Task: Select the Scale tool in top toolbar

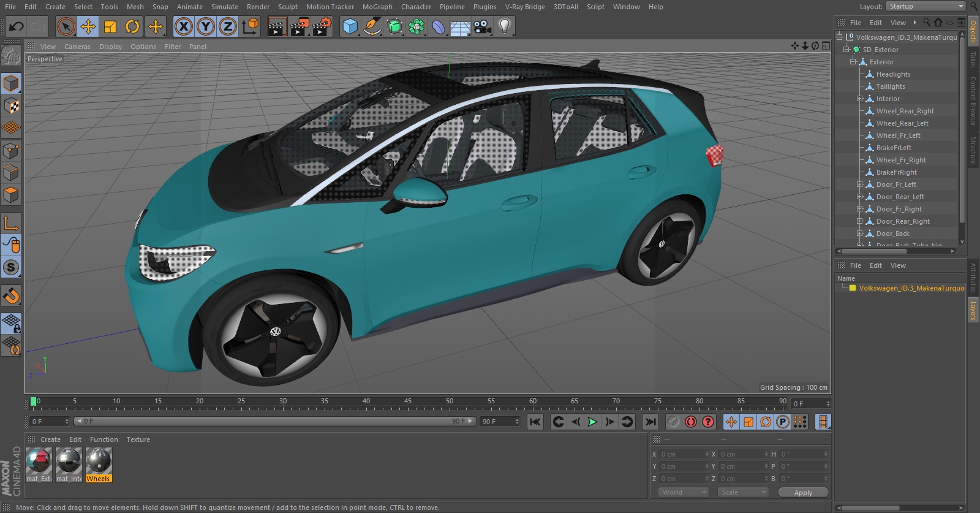Action: (110, 26)
